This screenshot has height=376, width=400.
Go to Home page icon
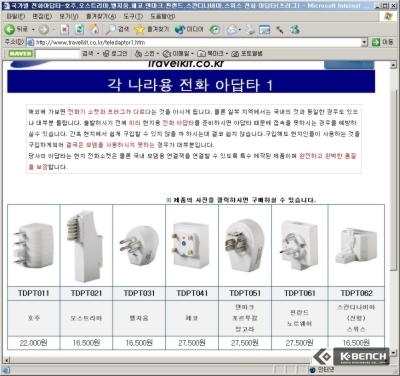tap(94, 30)
